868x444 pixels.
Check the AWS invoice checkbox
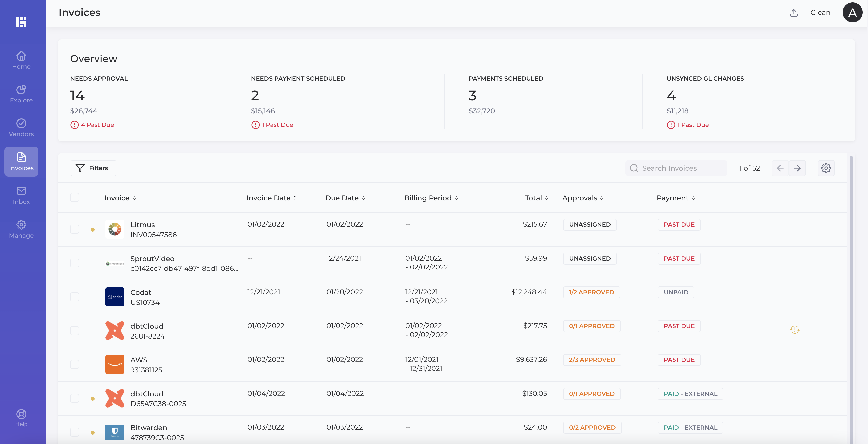pos(75,364)
